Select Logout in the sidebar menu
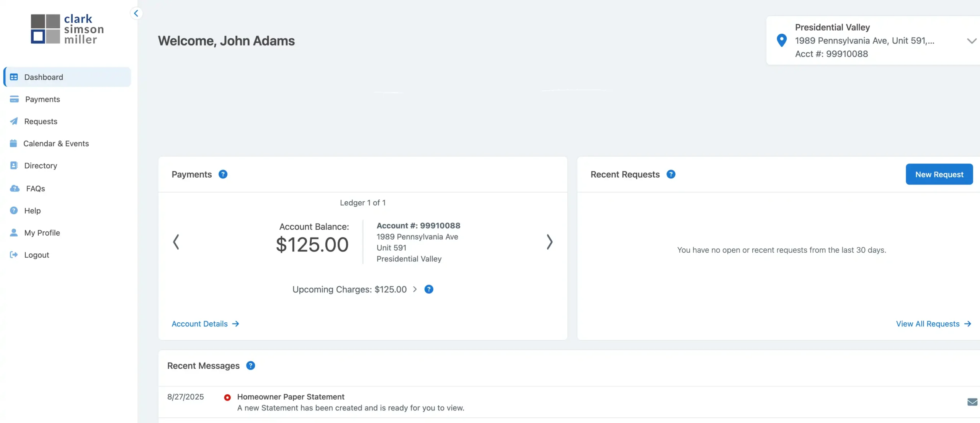Screen dimensions: 980x423 pos(36,255)
